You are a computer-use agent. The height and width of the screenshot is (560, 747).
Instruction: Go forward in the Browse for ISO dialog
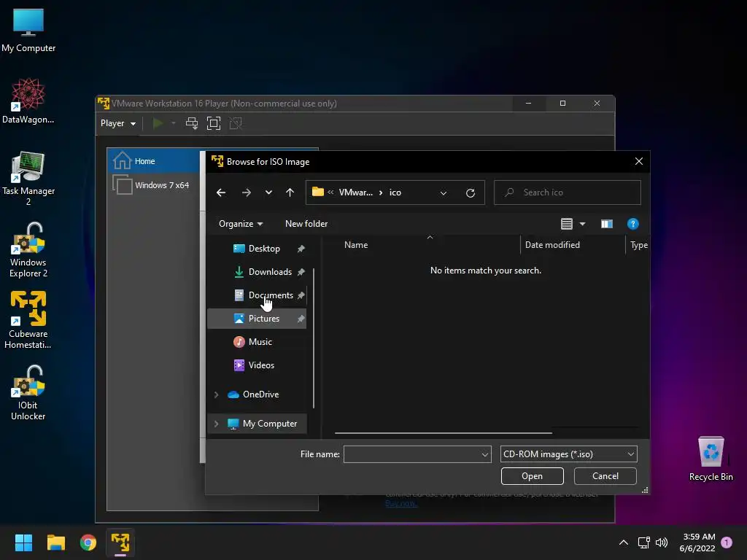(247, 192)
